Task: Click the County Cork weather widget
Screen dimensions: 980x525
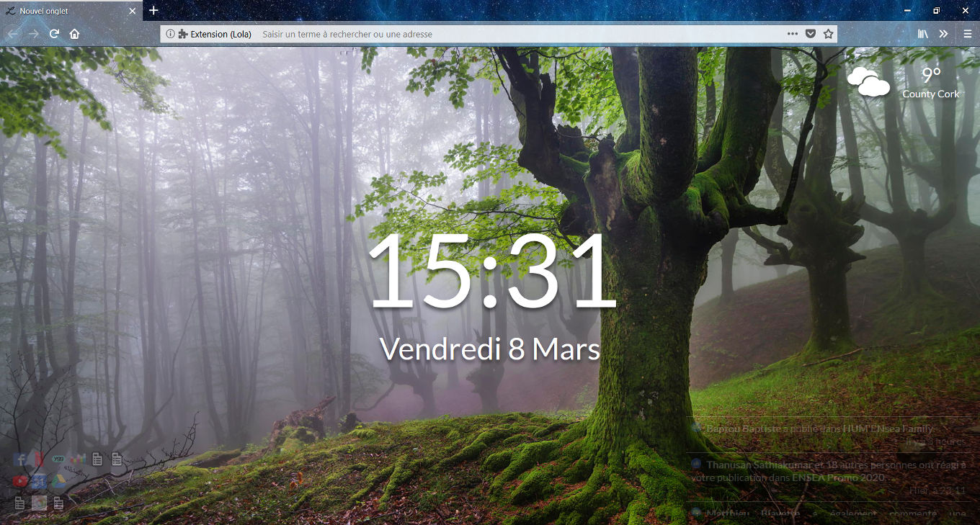Action: 904,82
